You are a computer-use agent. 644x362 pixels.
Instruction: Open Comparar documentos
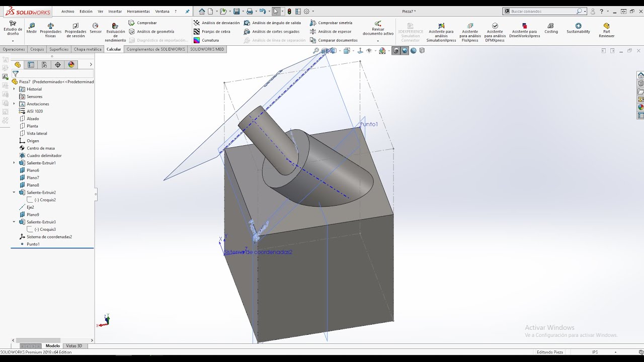(334, 40)
